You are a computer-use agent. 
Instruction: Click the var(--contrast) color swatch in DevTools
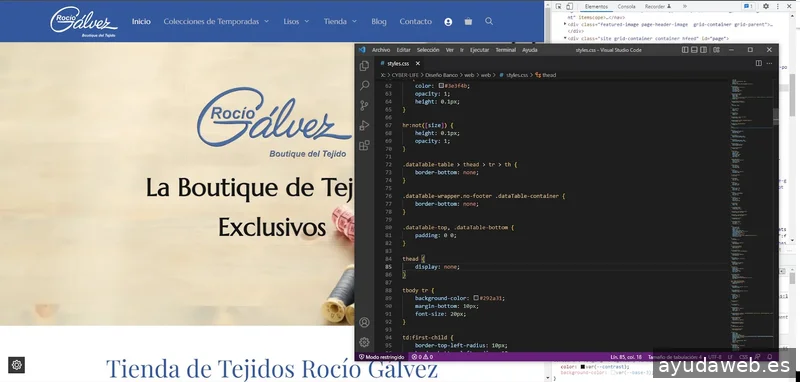pyautogui.click(x=583, y=366)
